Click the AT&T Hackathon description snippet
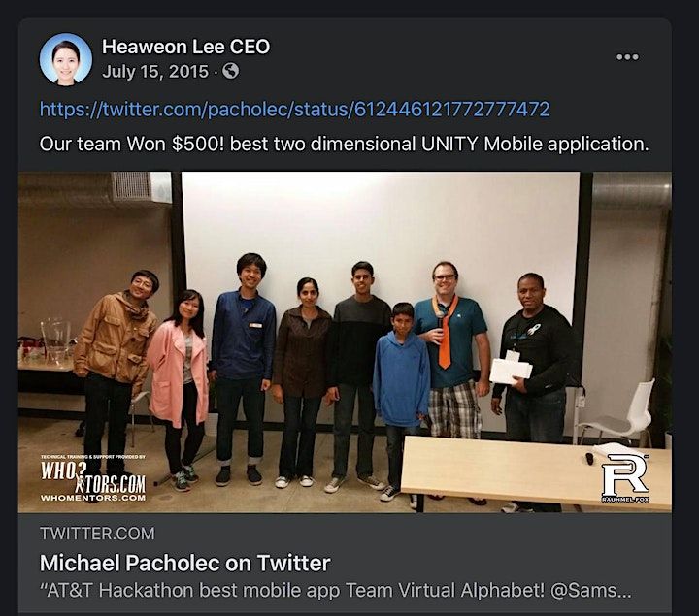Image resolution: width=699 pixels, height=616 pixels. [x=335, y=591]
